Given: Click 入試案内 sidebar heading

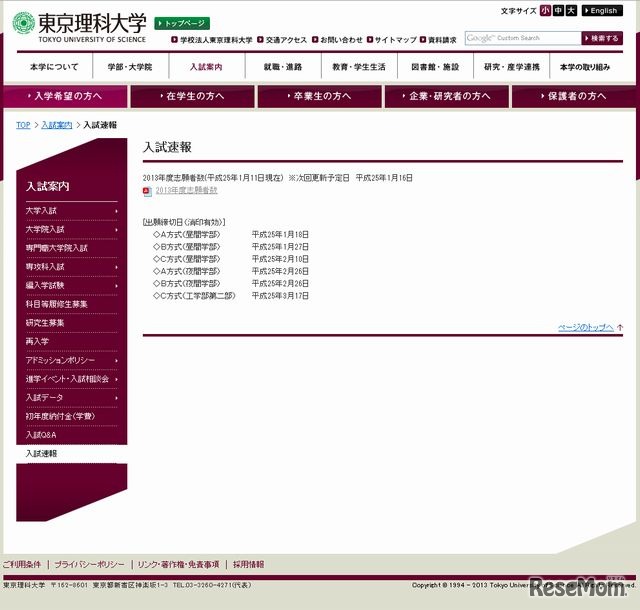Looking at the screenshot, I should (48, 187).
